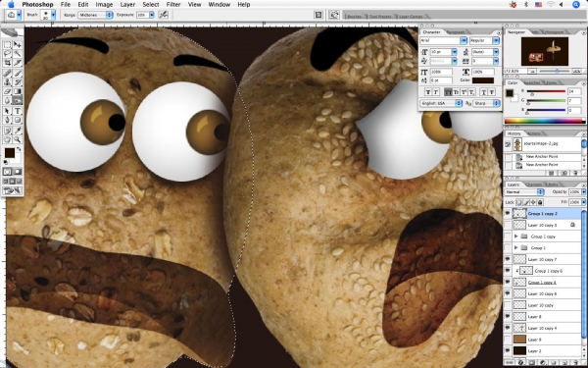This screenshot has height=368, width=588.
Task: Select the Lasso tool
Action: (7, 54)
